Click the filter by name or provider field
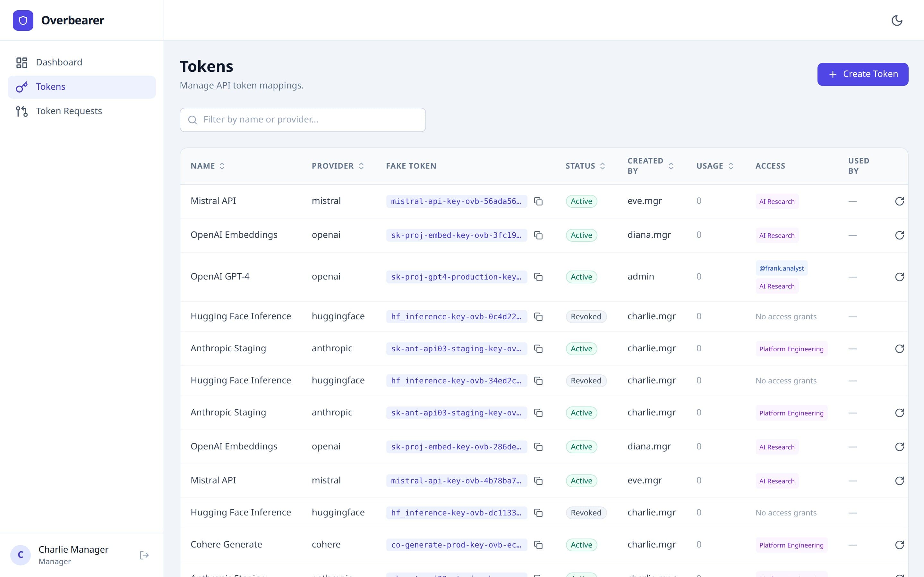924x577 pixels. pos(303,120)
